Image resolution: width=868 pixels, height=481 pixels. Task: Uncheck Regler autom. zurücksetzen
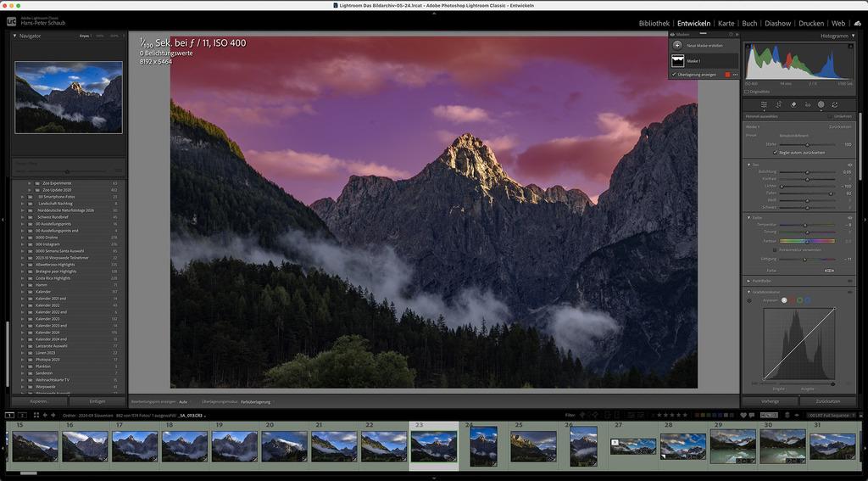click(x=775, y=153)
